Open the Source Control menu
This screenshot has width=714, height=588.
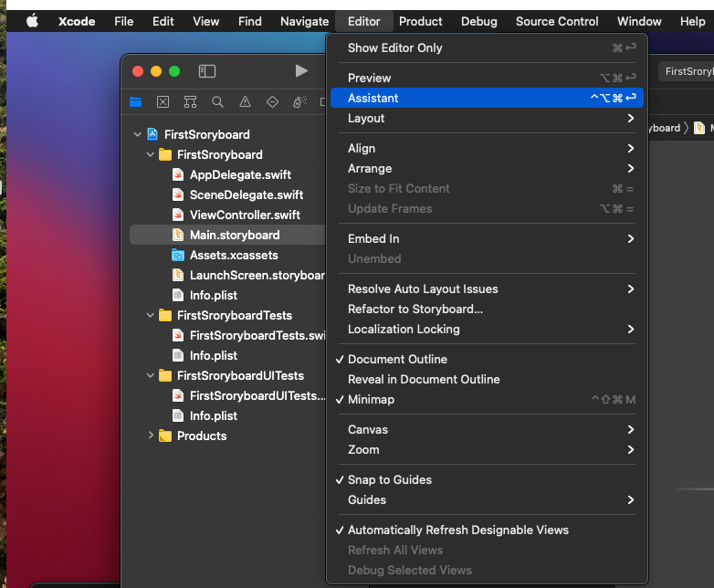(x=557, y=21)
